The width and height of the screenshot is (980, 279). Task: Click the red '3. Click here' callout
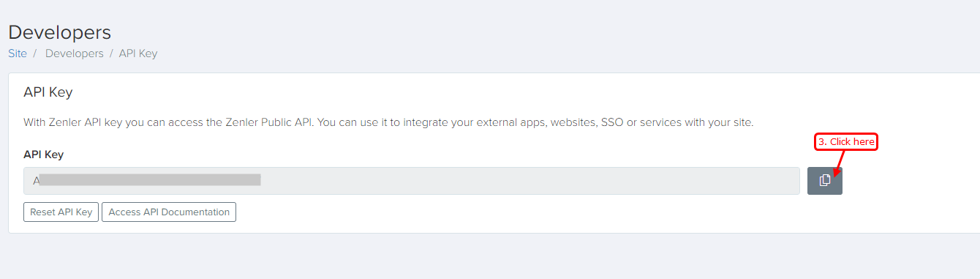[x=846, y=142]
